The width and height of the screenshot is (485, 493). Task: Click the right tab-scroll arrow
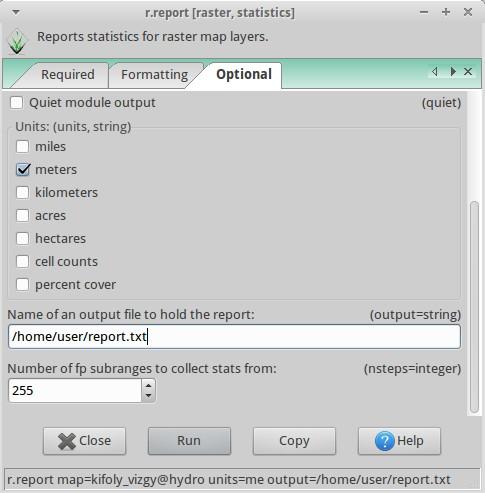click(453, 71)
